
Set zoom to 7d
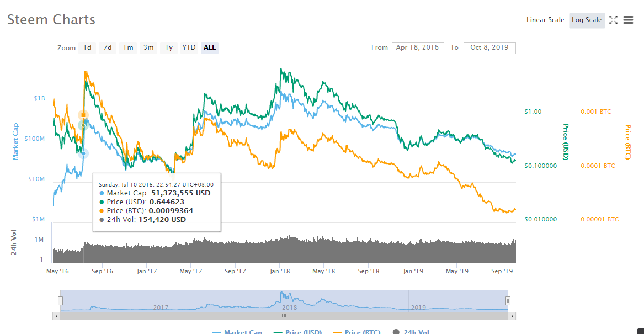108,47
